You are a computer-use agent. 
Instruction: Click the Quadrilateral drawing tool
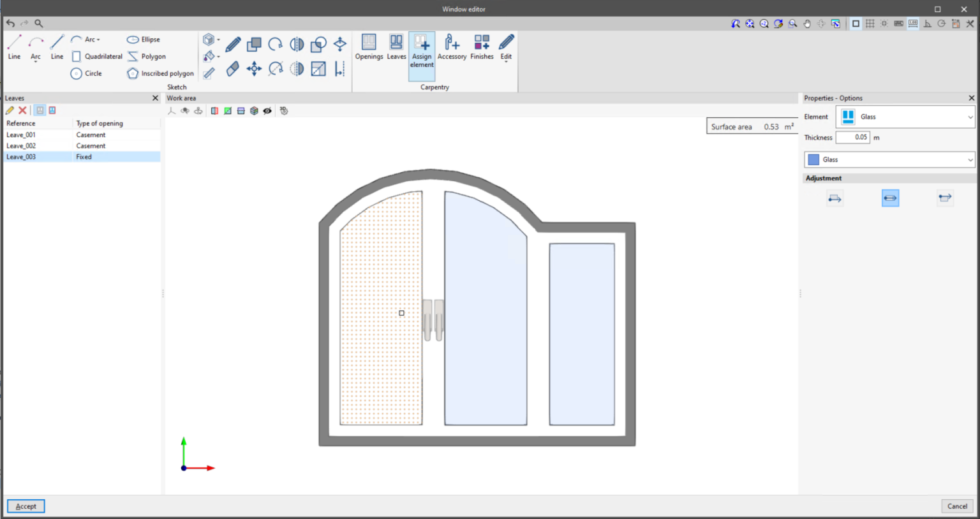click(97, 56)
